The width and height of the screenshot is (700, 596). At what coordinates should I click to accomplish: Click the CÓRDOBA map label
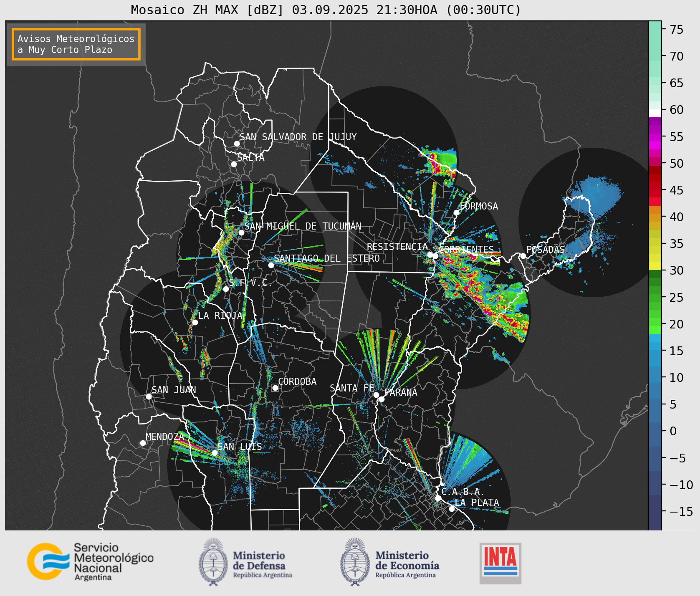[297, 381]
